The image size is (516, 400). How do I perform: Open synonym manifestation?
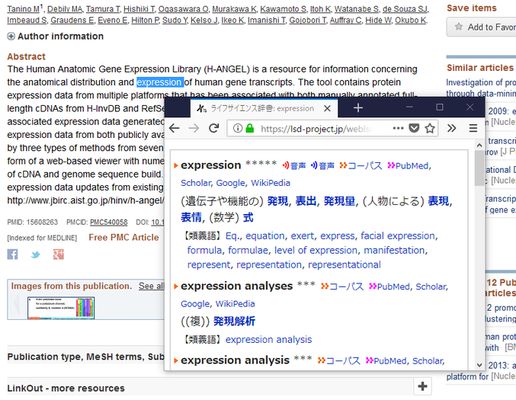click(x=394, y=250)
